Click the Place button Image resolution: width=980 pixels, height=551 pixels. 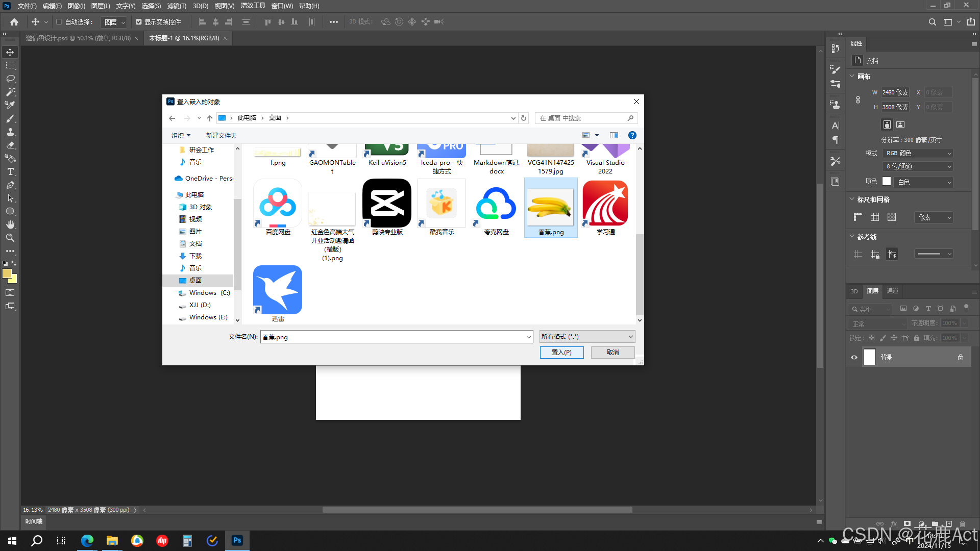561,353
